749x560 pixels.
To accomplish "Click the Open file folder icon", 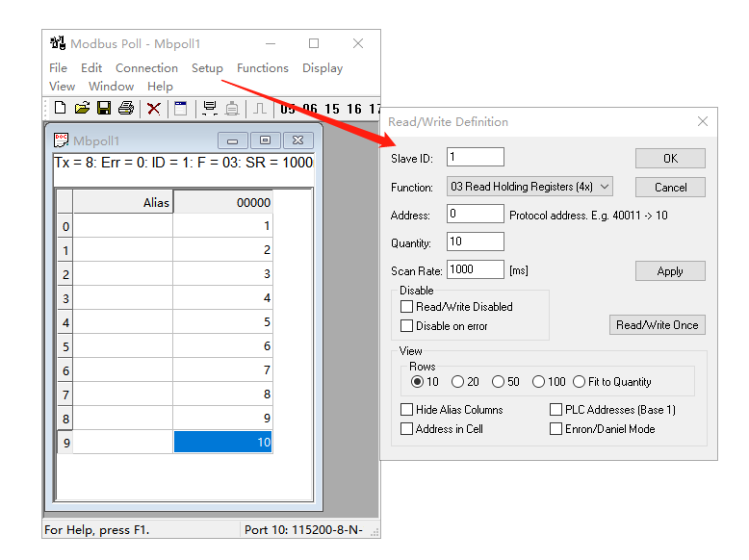I will click(x=82, y=108).
